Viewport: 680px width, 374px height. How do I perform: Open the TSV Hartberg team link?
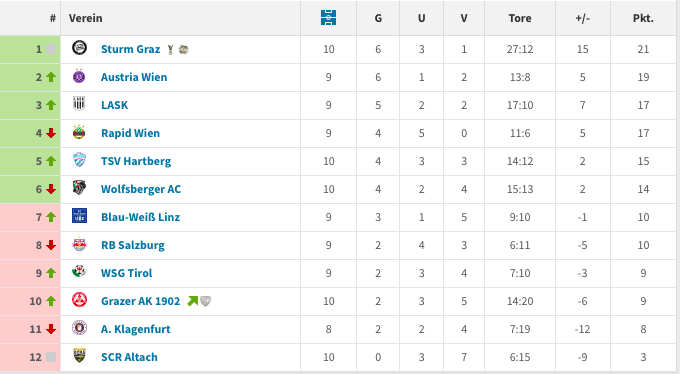136,161
